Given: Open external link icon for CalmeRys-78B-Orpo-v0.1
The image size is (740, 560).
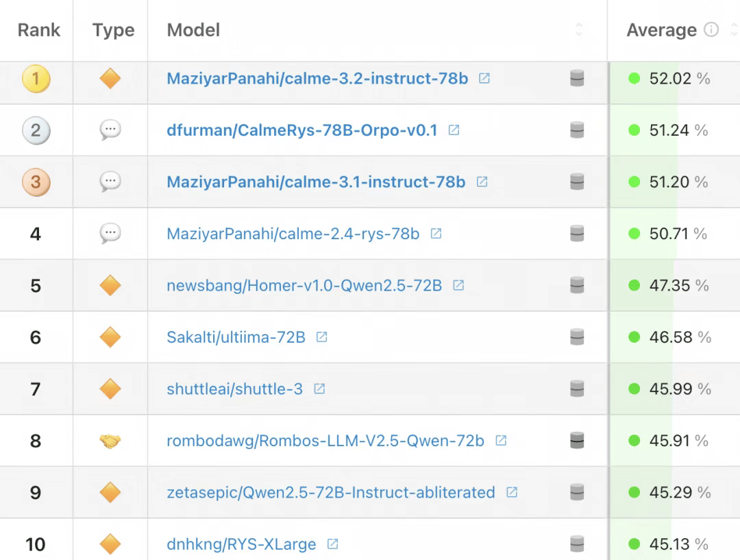Looking at the screenshot, I should 454,130.
